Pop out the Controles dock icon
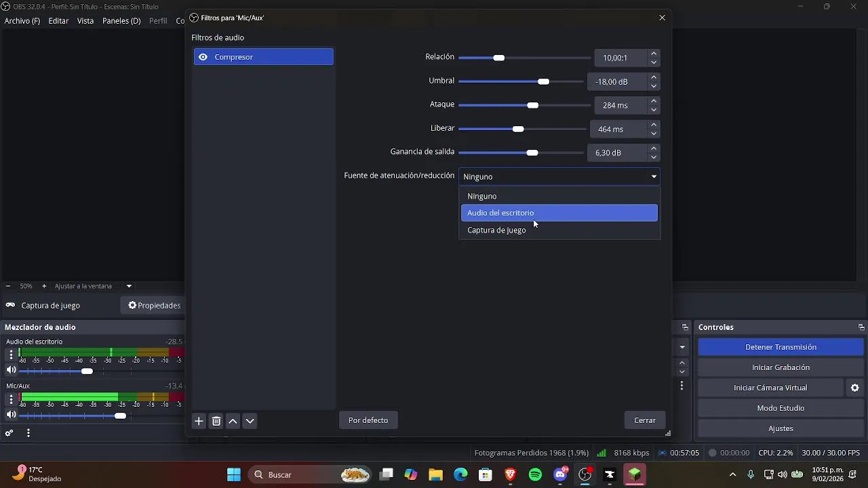This screenshot has height=488, width=868. click(861, 327)
